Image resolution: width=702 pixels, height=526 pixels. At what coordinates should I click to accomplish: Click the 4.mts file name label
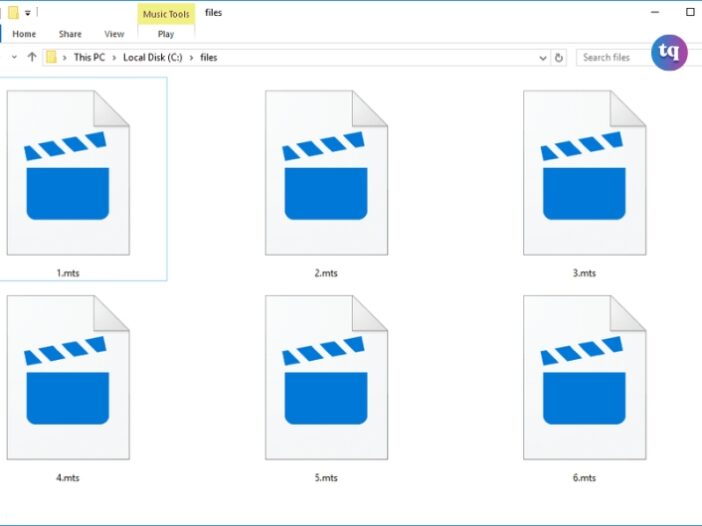tap(68, 478)
